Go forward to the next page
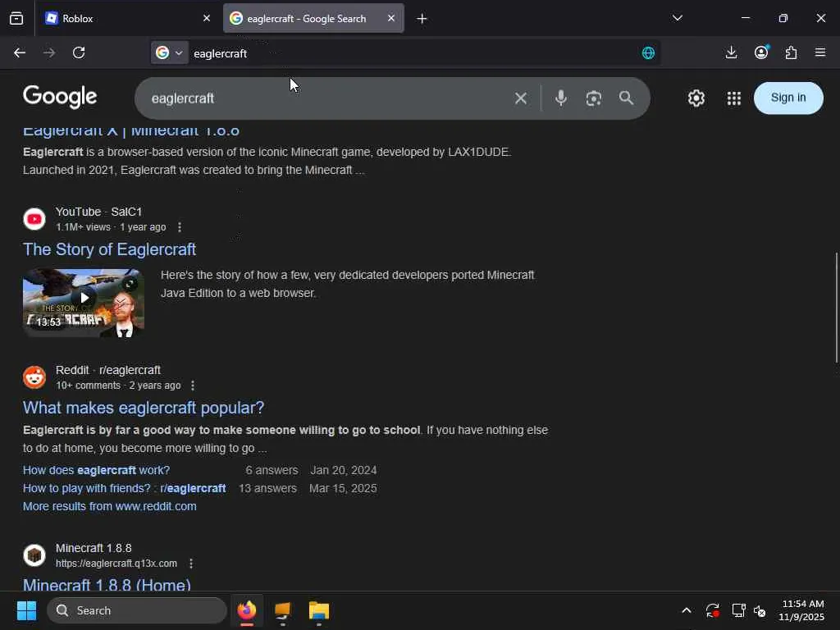 (48, 52)
